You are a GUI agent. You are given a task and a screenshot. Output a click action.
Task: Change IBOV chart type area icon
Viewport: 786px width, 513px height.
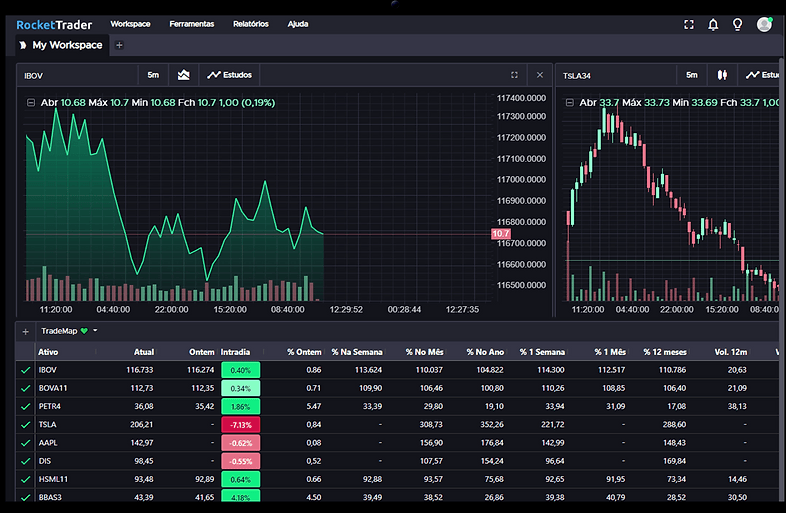[184, 75]
